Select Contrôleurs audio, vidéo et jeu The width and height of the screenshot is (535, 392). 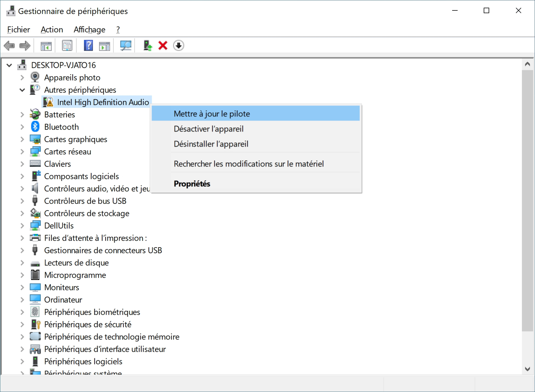tap(97, 188)
